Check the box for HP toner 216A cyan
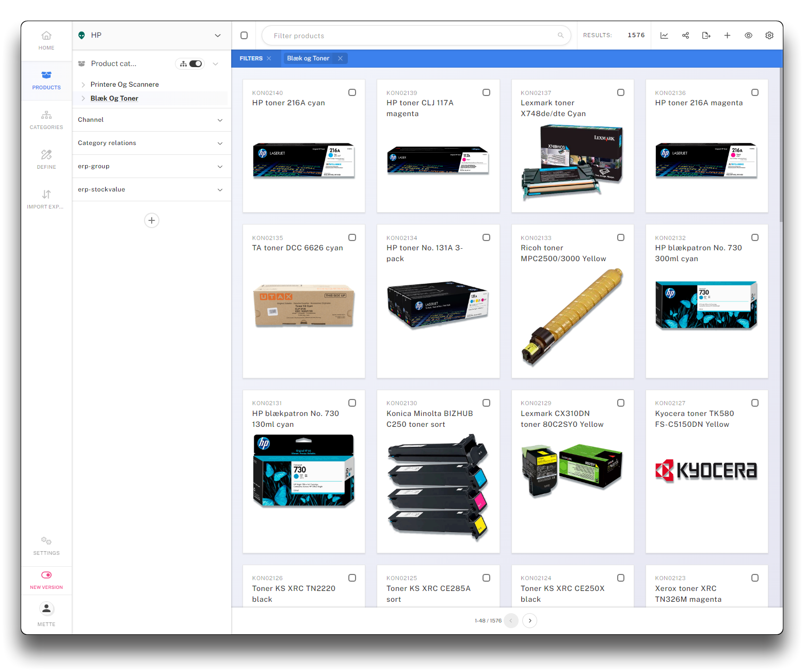804x672 pixels. point(352,92)
